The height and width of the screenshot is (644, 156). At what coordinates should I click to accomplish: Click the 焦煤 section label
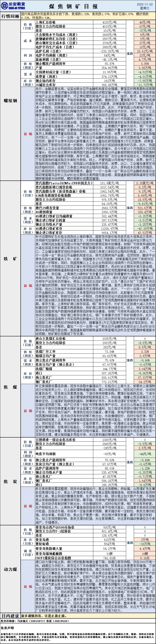pos(10,387)
